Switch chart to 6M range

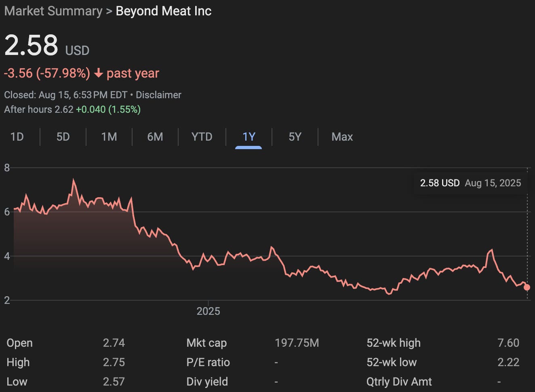point(155,137)
